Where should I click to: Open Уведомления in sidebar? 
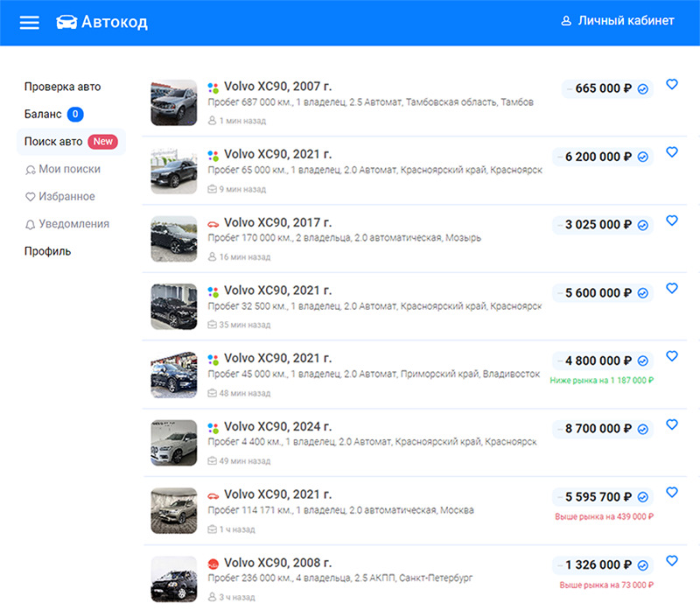(x=67, y=224)
